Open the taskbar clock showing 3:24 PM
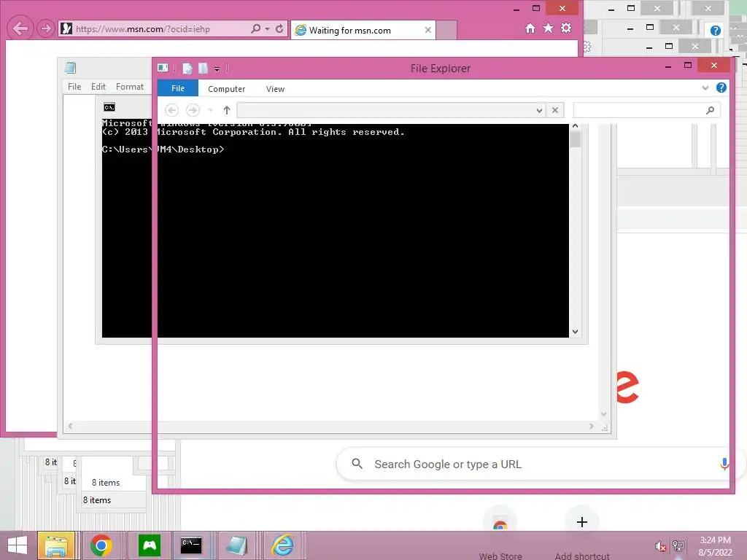This screenshot has width=747, height=560. pyautogui.click(x=715, y=546)
